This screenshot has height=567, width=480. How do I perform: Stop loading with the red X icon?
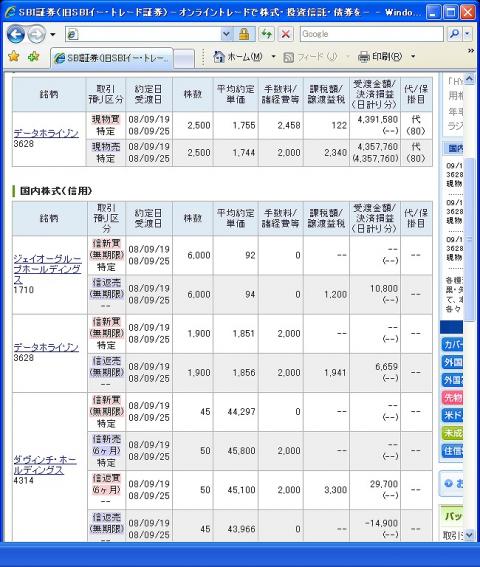pyautogui.click(x=286, y=34)
